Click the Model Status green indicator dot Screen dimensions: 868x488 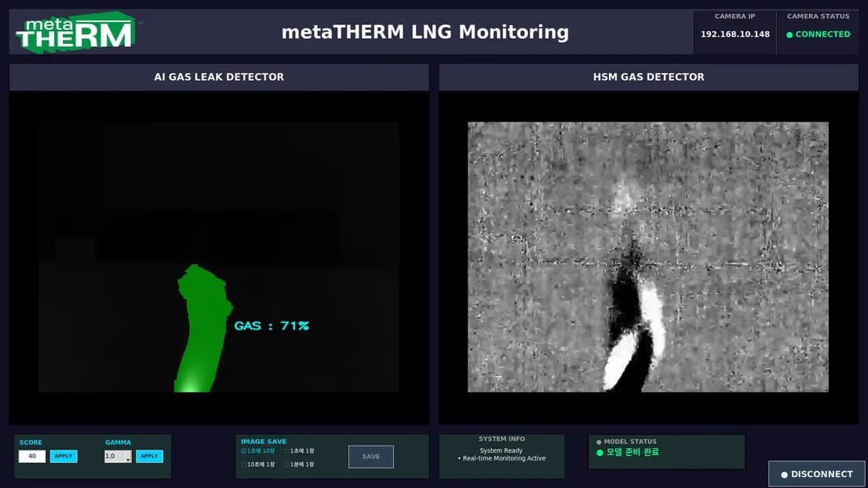click(x=600, y=453)
